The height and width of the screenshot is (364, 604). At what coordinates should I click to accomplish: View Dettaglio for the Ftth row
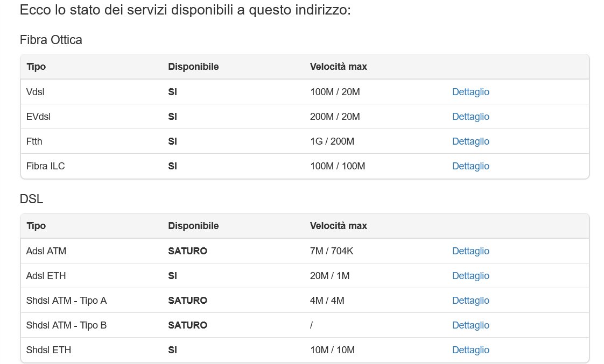470,141
